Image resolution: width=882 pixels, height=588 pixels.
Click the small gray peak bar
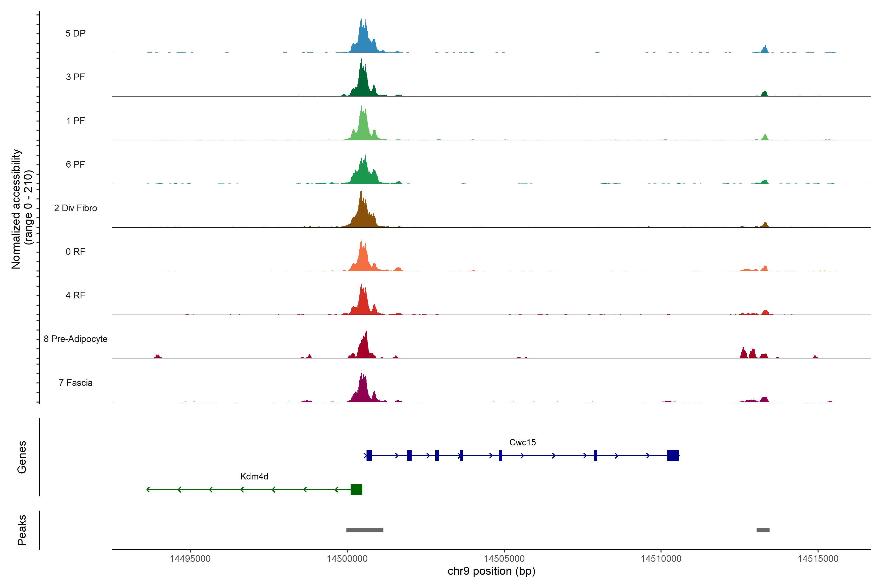763,530
